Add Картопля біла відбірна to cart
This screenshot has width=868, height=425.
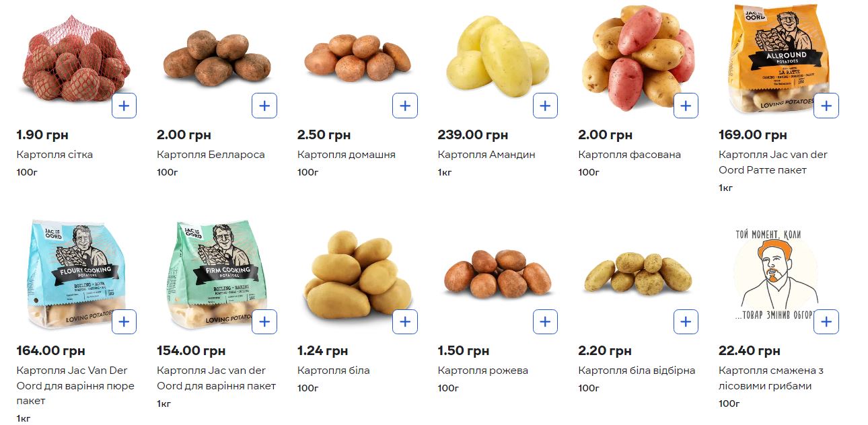click(686, 321)
